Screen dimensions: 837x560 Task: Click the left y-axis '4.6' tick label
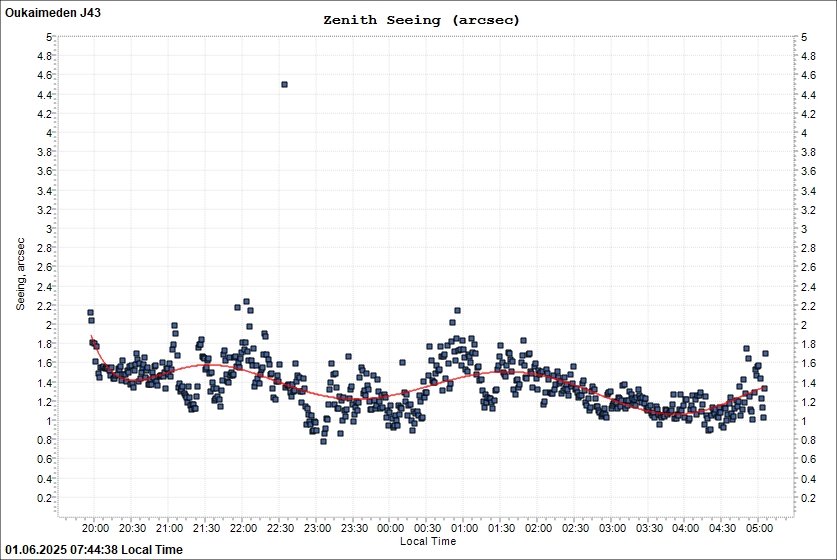point(44,75)
